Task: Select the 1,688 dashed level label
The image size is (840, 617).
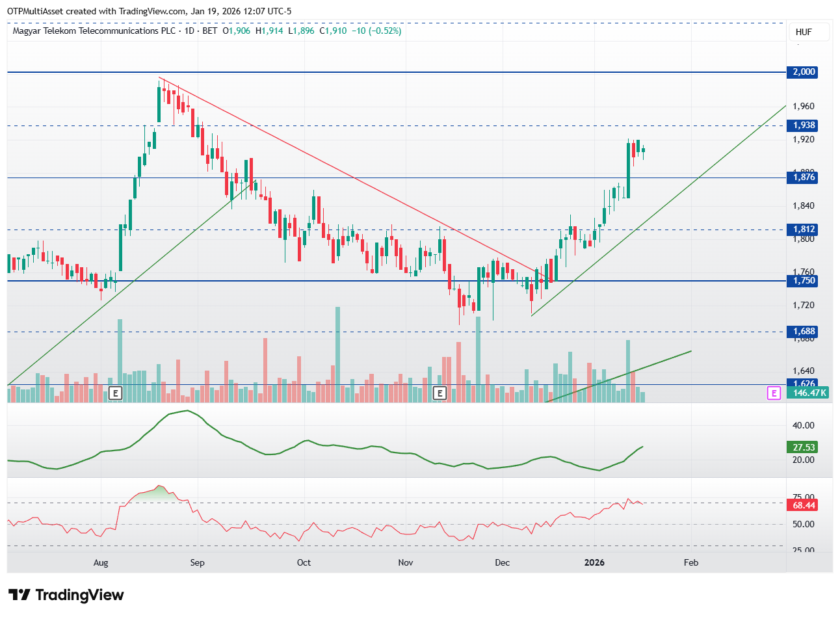Action: 803,332
